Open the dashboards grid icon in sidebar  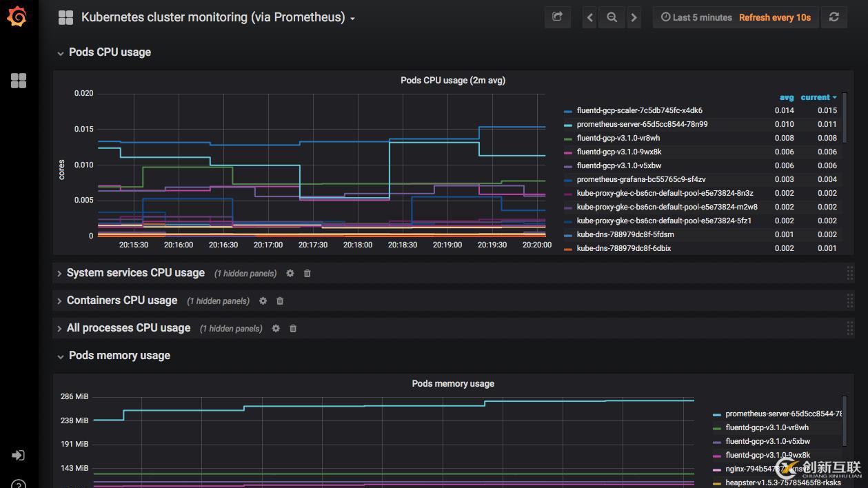point(19,81)
